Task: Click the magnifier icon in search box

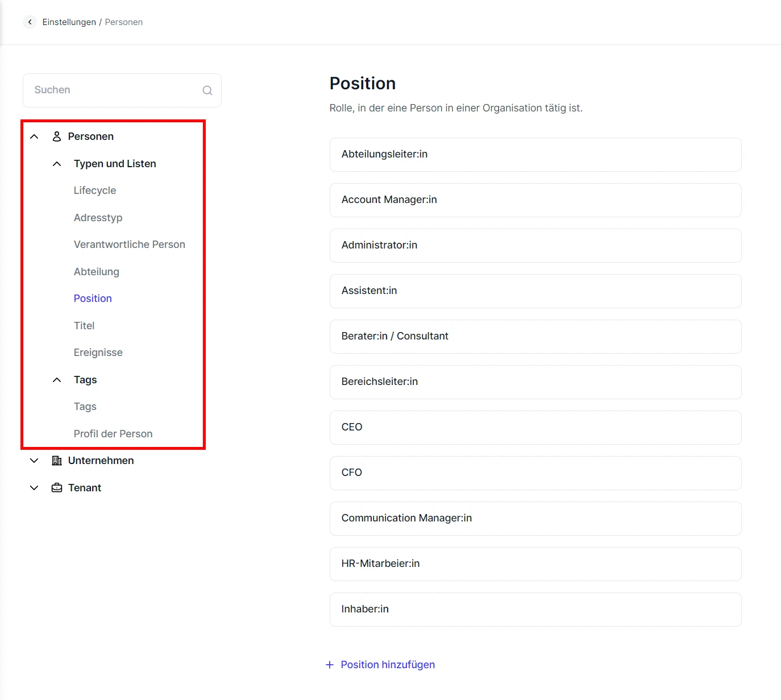Action: click(207, 90)
